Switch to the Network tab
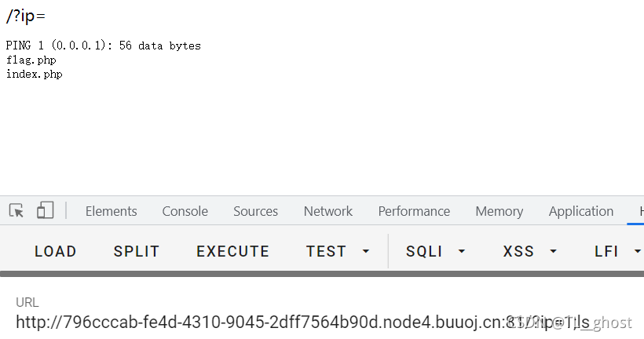Screen dimensions: 644x339 [x=327, y=211]
